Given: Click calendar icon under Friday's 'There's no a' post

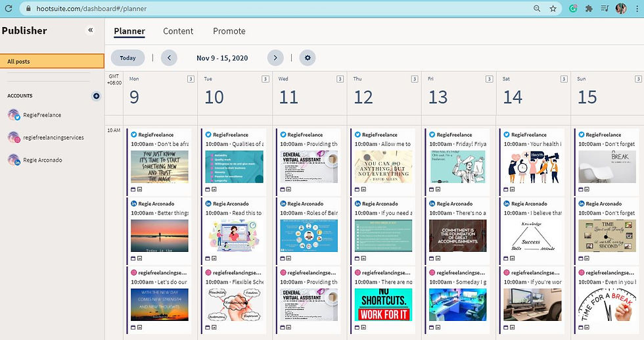Looking at the screenshot, I should [x=432, y=258].
